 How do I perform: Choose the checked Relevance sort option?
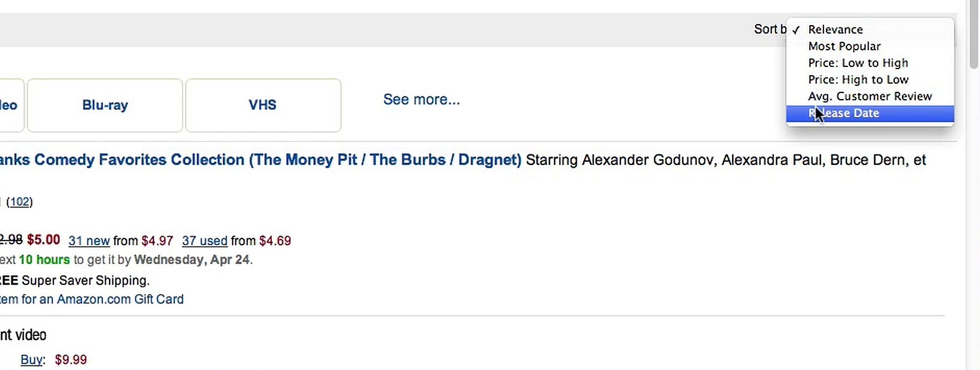pos(835,30)
